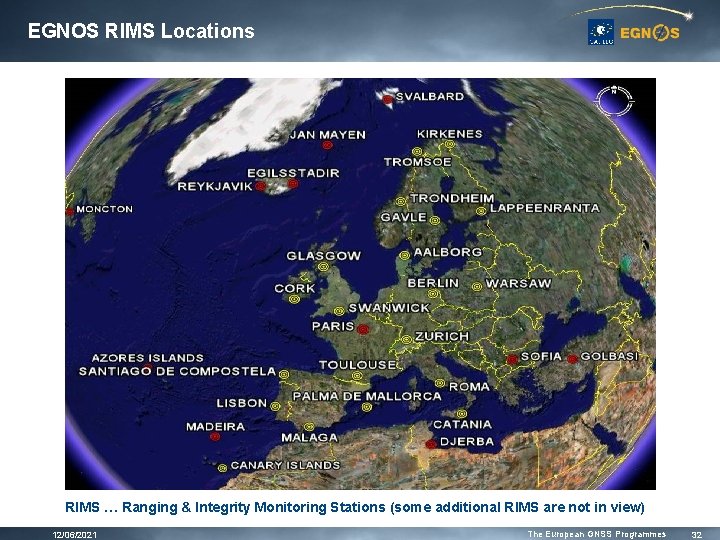Click the red Golbasi station marker
This screenshot has width=720, height=540.
572,359
